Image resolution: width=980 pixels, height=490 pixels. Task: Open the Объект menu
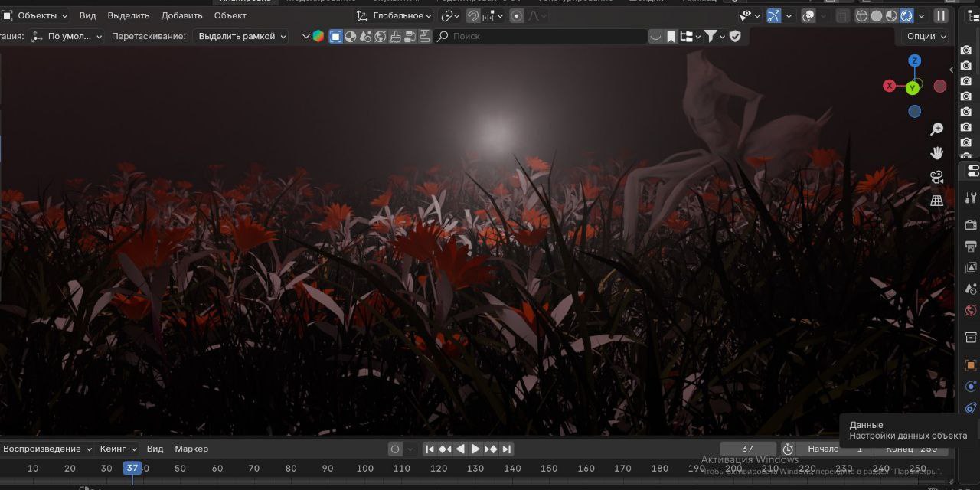coord(230,15)
